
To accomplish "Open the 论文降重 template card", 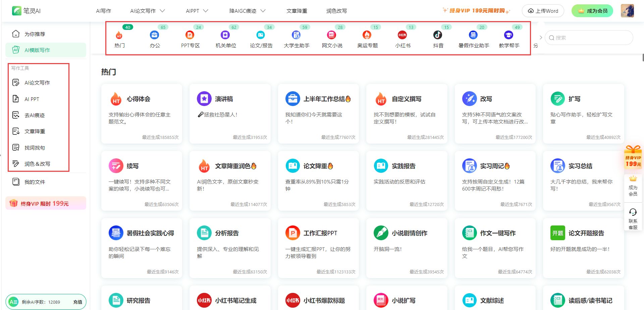I will click(x=318, y=181).
